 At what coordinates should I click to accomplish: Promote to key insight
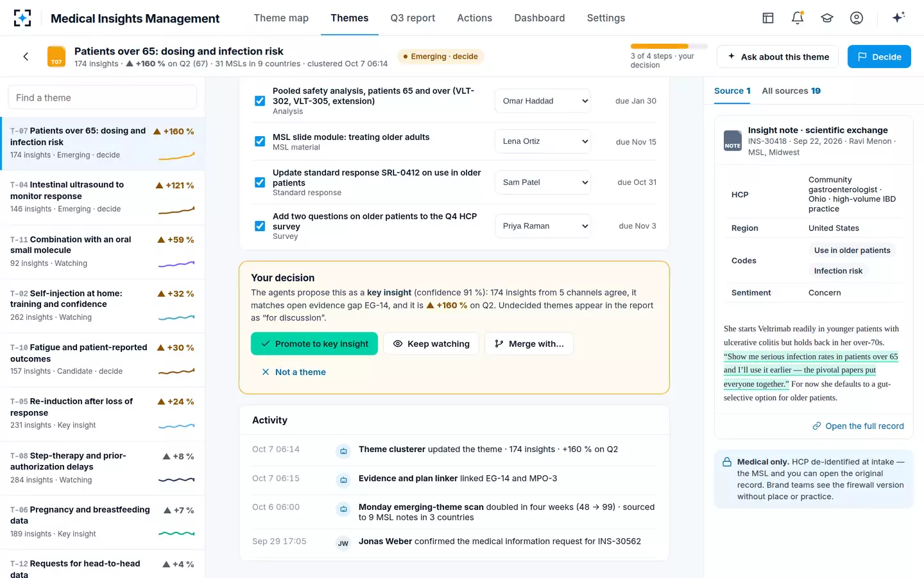click(x=314, y=344)
